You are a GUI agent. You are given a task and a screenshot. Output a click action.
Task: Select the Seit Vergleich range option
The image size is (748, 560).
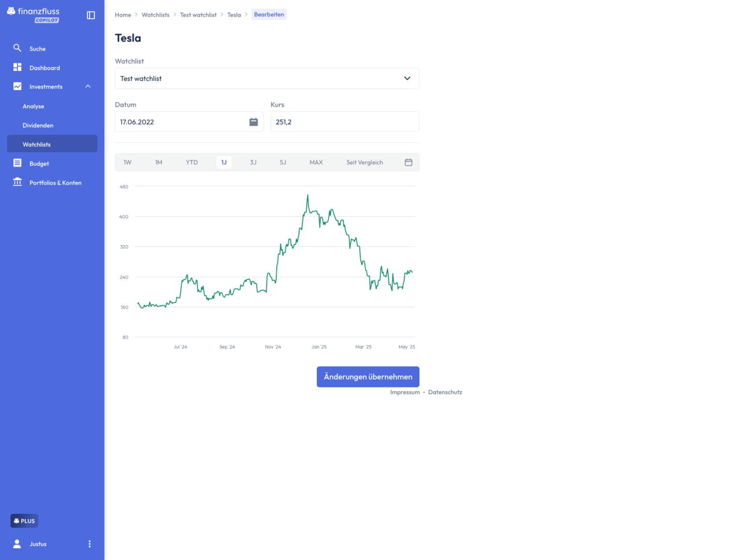[x=364, y=162]
